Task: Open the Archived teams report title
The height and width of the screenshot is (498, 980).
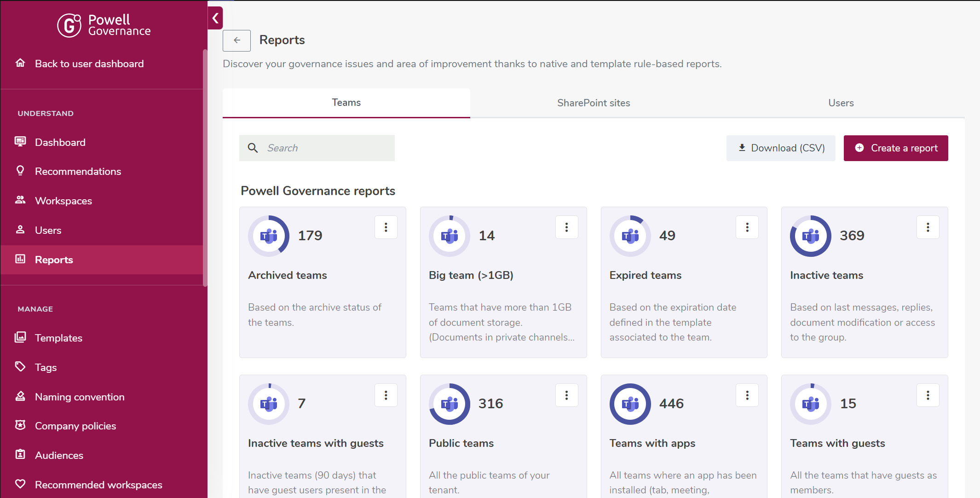Action: [288, 275]
